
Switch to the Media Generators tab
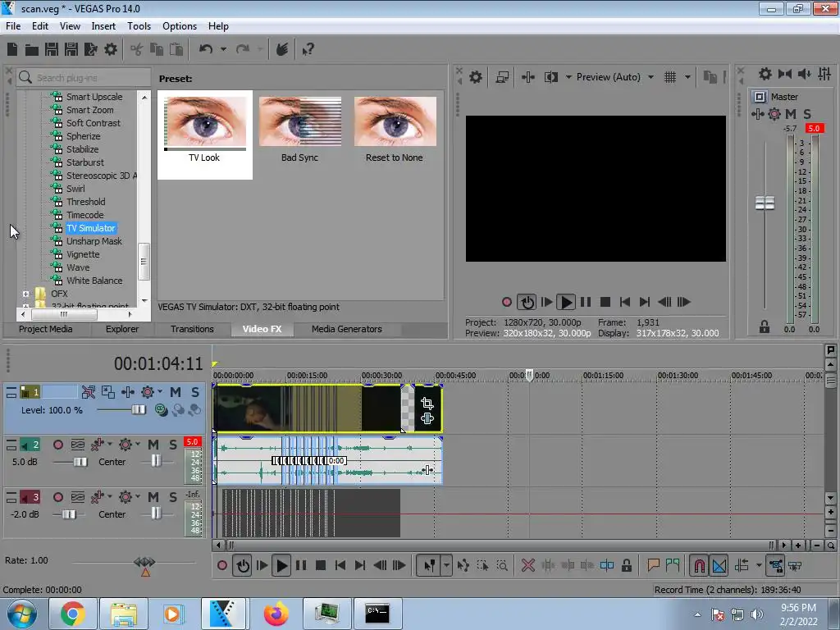pos(347,329)
